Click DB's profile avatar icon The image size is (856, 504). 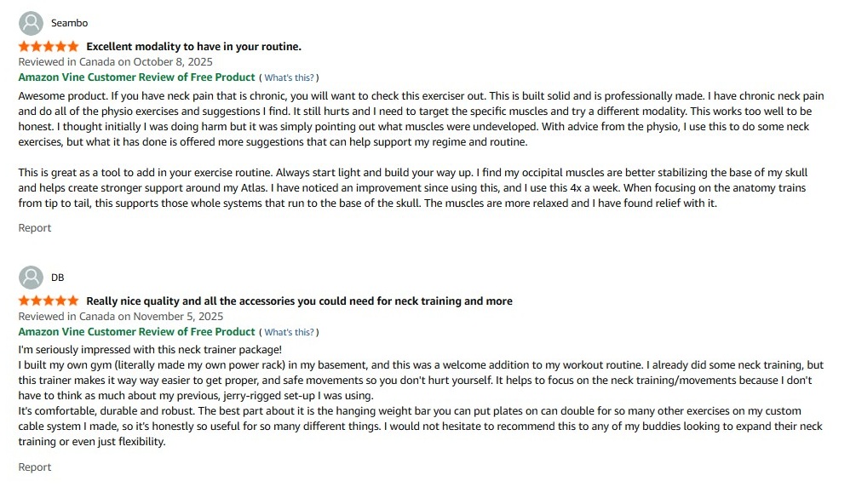tap(31, 278)
